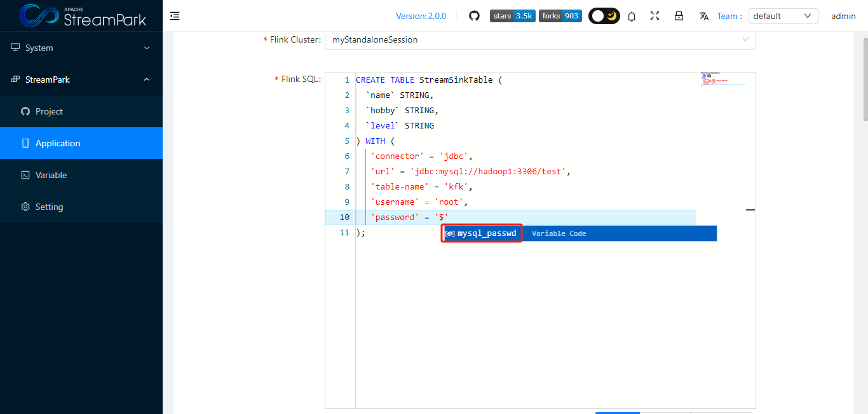Toggle dark mode switch
This screenshot has height=414, width=868.
tap(604, 16)
